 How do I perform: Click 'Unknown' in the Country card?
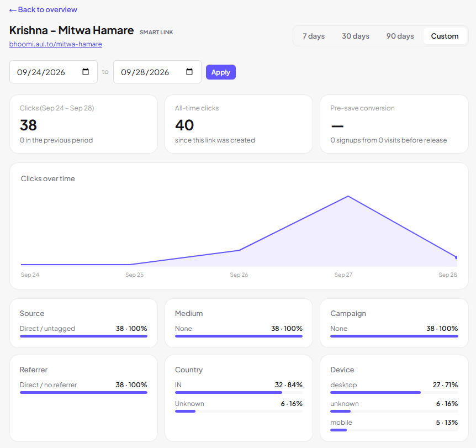[x=189, y=404]
